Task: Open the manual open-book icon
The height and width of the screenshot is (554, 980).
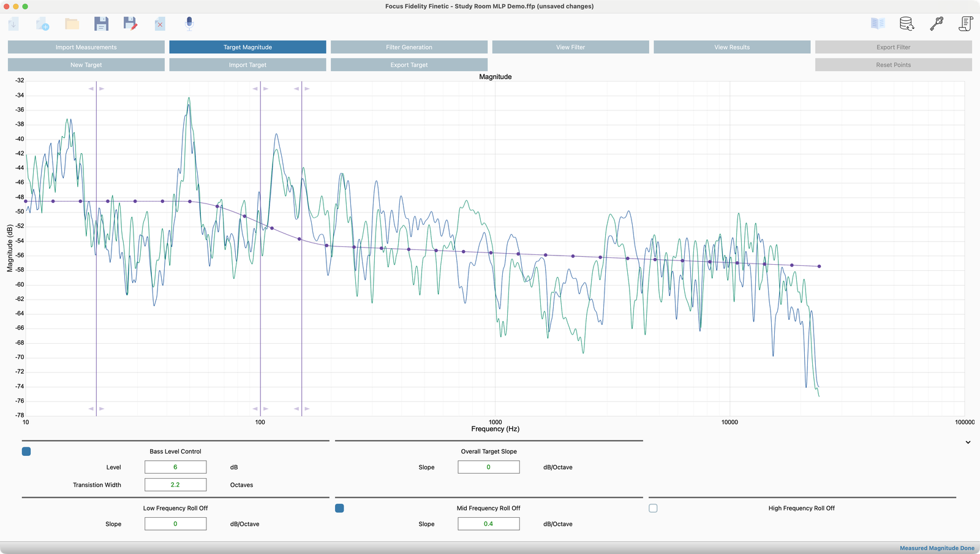Action: [x=878, y=24]
